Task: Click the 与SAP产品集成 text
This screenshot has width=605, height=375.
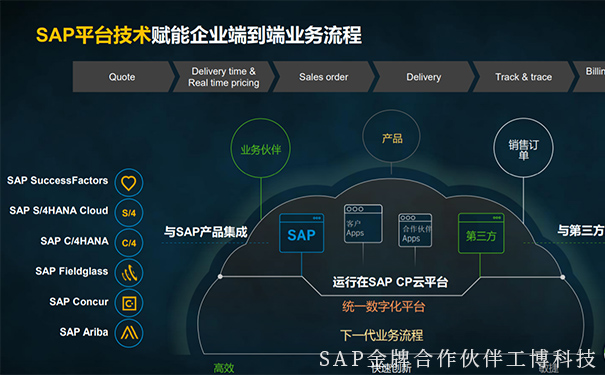Action: [x=206, y=232]
